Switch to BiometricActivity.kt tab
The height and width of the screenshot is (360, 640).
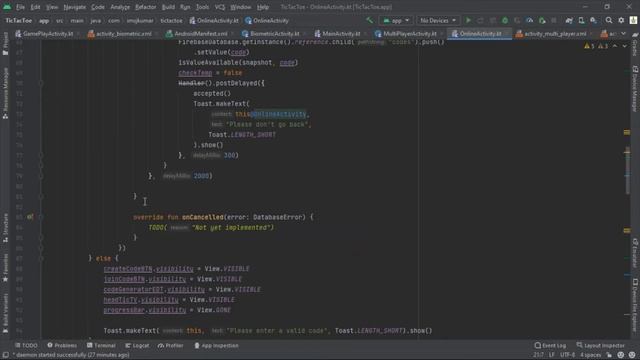[x=271, y=34]
